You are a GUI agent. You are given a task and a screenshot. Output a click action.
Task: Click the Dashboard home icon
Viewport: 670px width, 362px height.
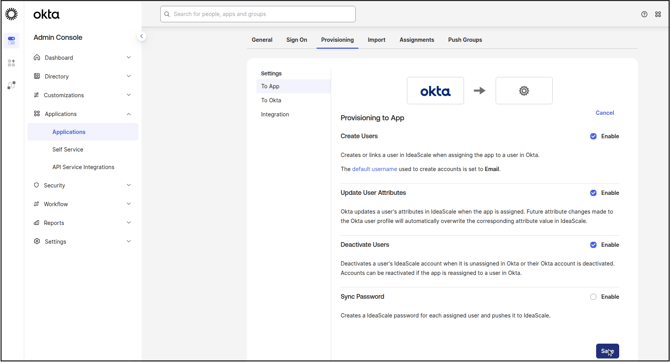[x=37, y=57]
